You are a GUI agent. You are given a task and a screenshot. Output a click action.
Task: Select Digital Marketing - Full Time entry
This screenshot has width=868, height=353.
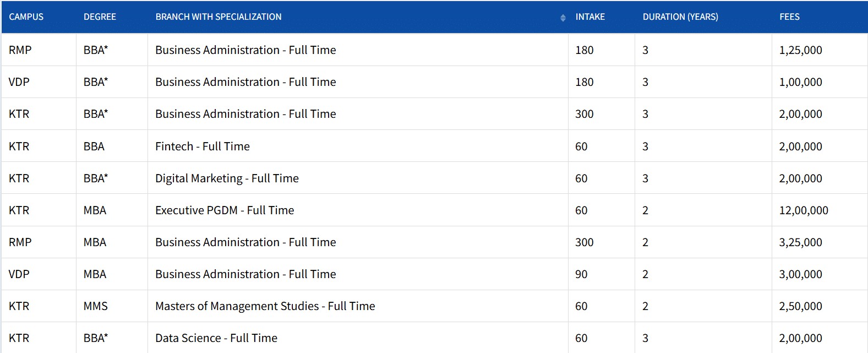click(x=227, y=178)
